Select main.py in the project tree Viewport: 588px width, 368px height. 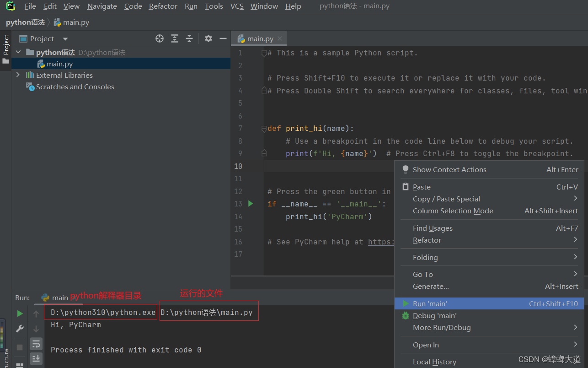click(59, 64)
